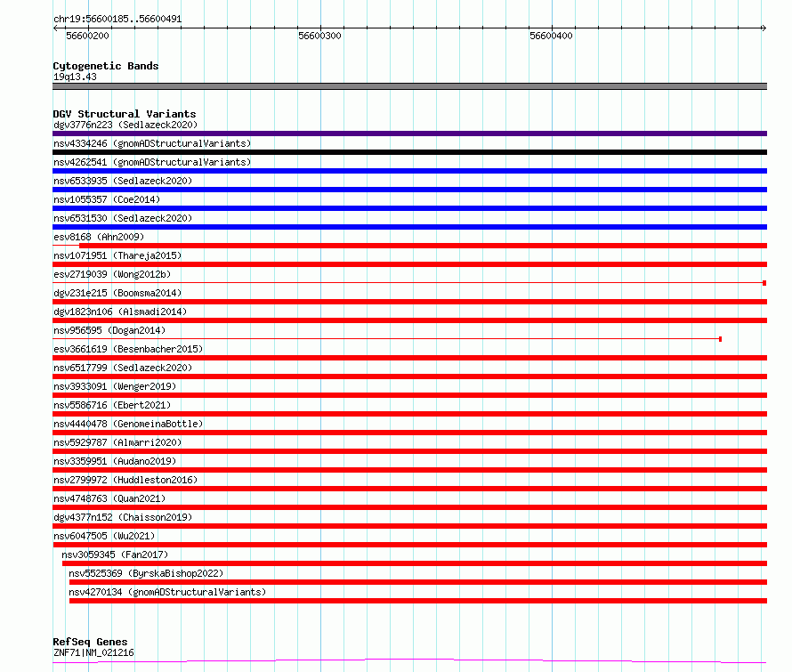Image resolution: width=792 pixels, height=672 pixels.
Task: Click the RefSeq Genes track title
Action: point(90,642)
